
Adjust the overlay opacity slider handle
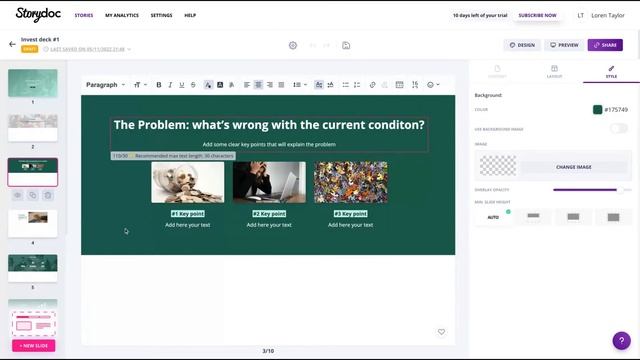(x=620, y=190)
